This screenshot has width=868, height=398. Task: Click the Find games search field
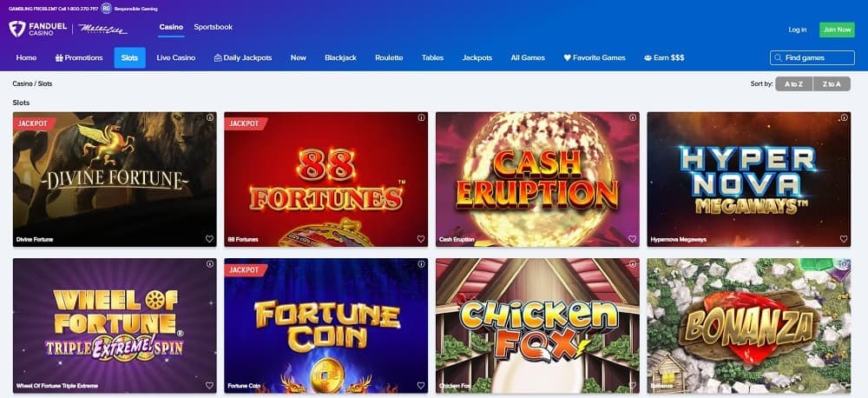(812, 57)
